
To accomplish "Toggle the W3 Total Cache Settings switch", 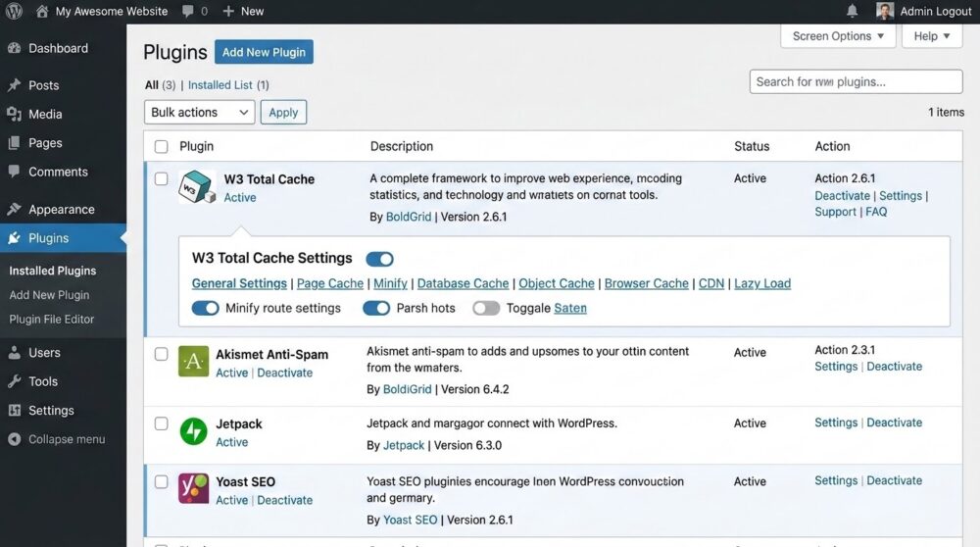I will pyautogui.click(x=379, y=259).
